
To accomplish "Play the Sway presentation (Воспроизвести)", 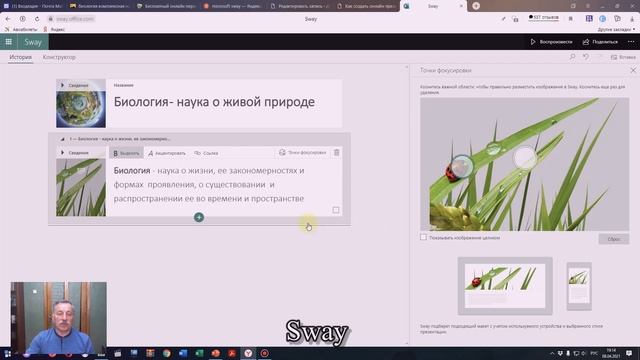I will click(551, 42).
